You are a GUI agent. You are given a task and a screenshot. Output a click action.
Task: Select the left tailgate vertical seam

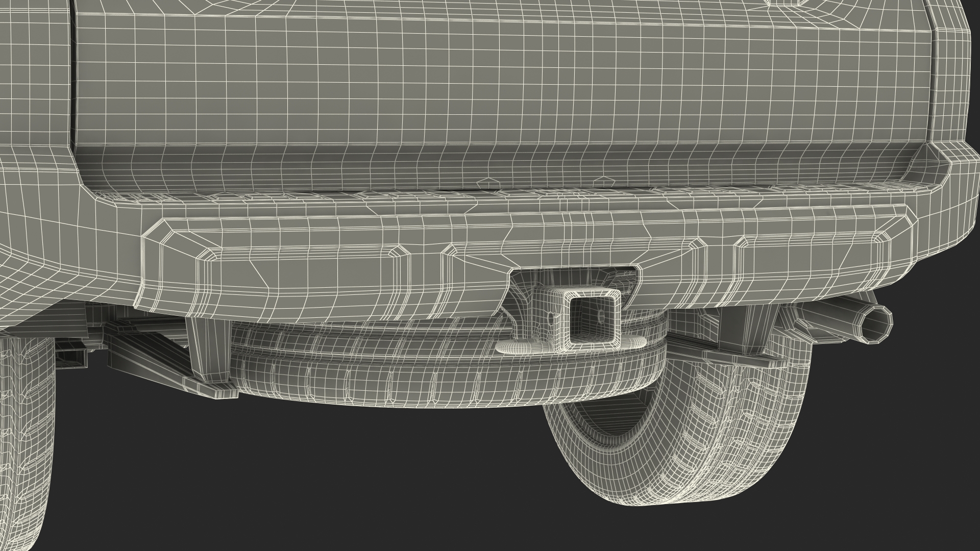[72, 77]
